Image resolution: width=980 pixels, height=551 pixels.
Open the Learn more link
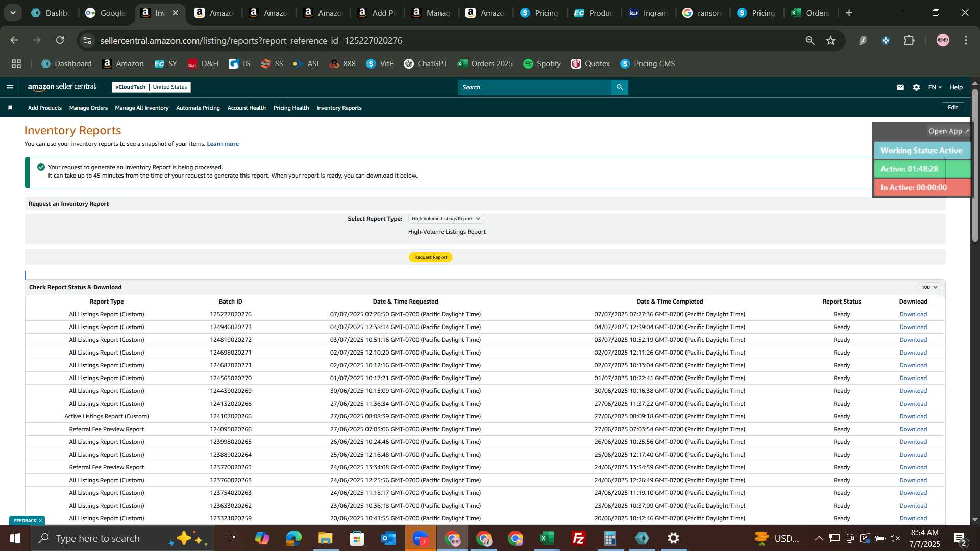223,144
